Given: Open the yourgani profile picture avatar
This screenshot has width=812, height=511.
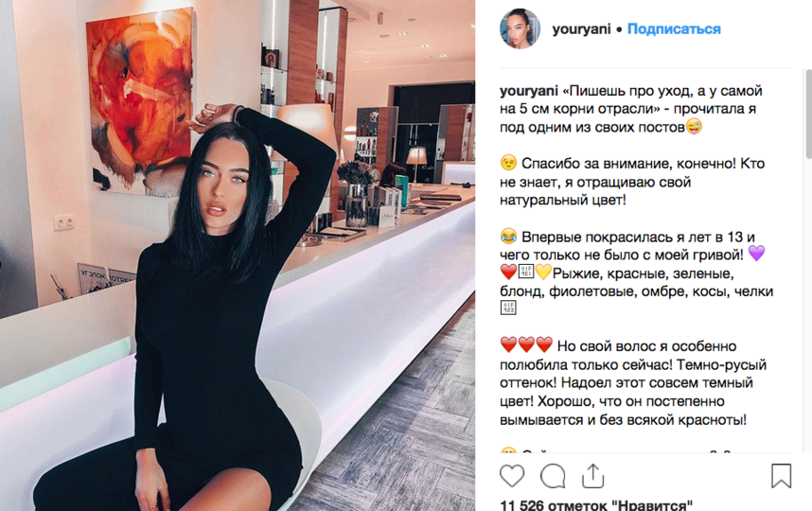Looking at the screenshot, I should pos(520,29).
